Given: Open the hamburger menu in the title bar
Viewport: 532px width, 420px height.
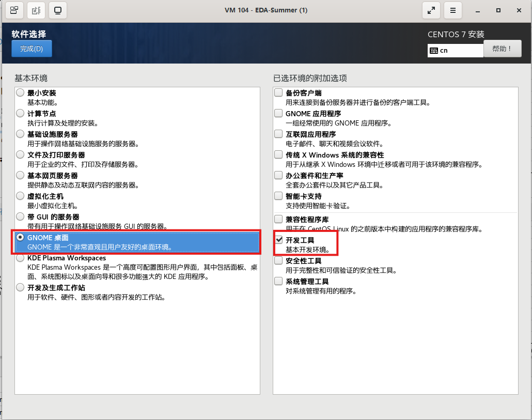Looking at the screenshot, I should click(453, 10).
